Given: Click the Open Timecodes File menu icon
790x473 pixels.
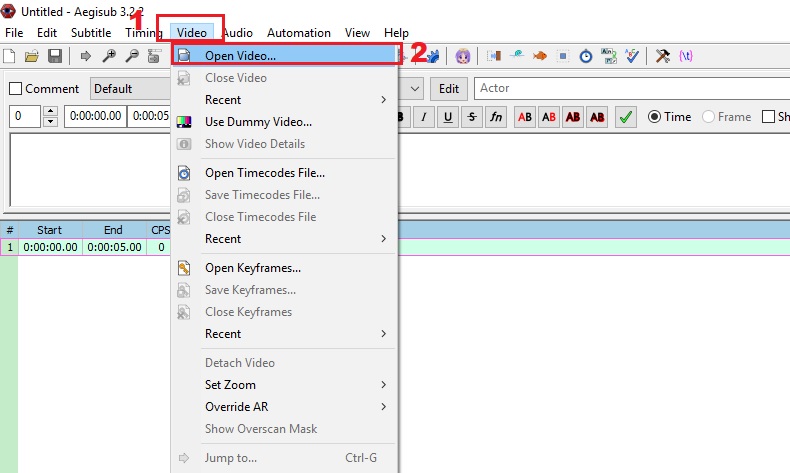Looking at the screenshot, I should 184,173.
